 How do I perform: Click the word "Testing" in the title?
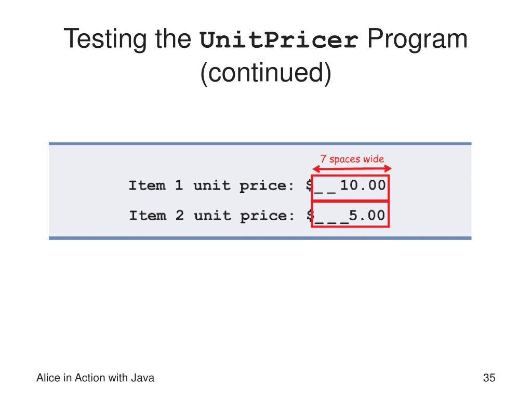click(x=105, y=39)
